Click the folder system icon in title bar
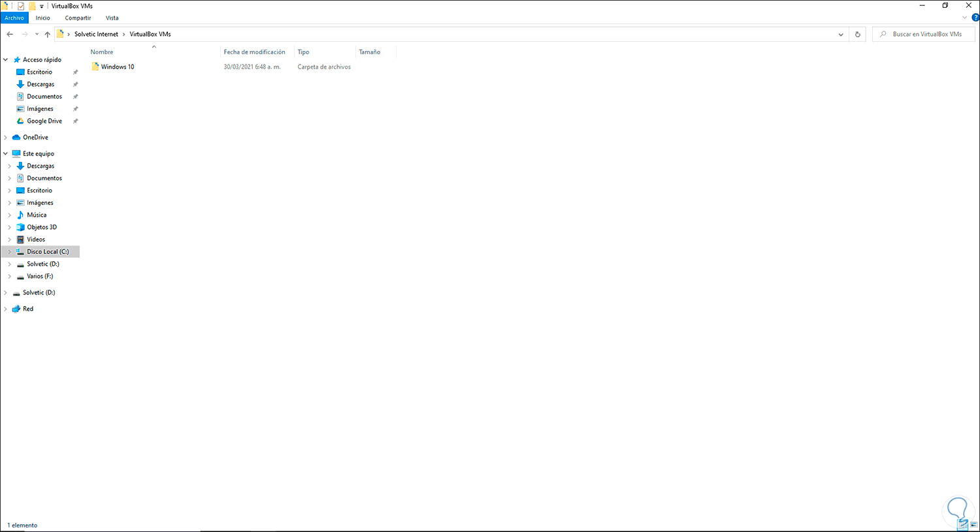980x532 pixels. click(x=5, y=6)
